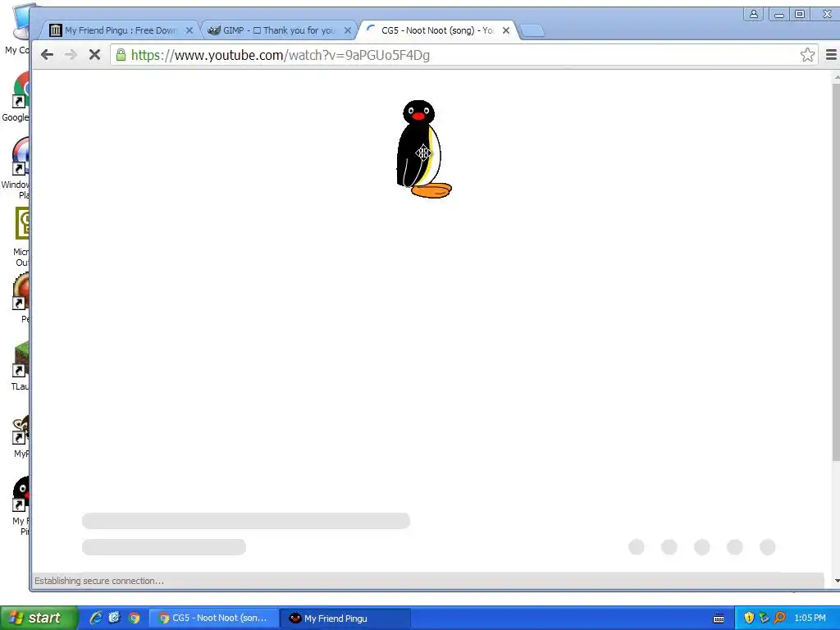840x630 pixels.
Task: Close the My Friend Pingu tab
Action: pyautogui.click(x=189, y=30)
